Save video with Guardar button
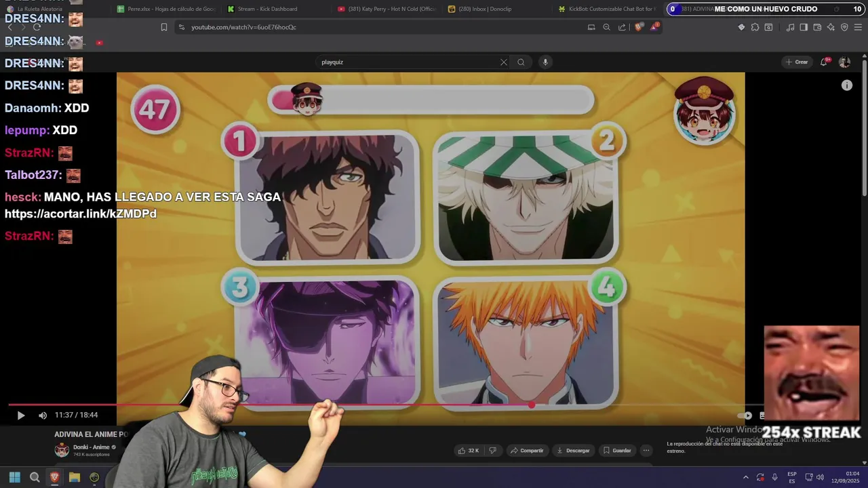Image resolution: width=868 pixels, height=488 pixels. (617, 451)
